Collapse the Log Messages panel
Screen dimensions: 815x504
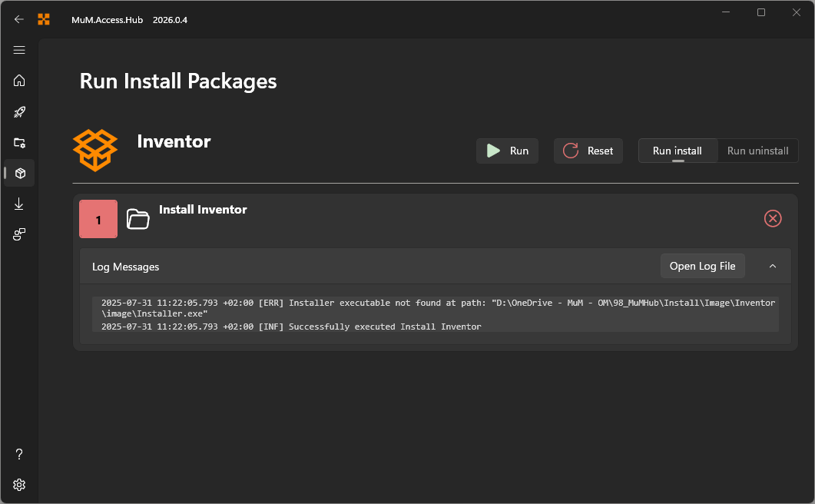[x=773, y=266]
